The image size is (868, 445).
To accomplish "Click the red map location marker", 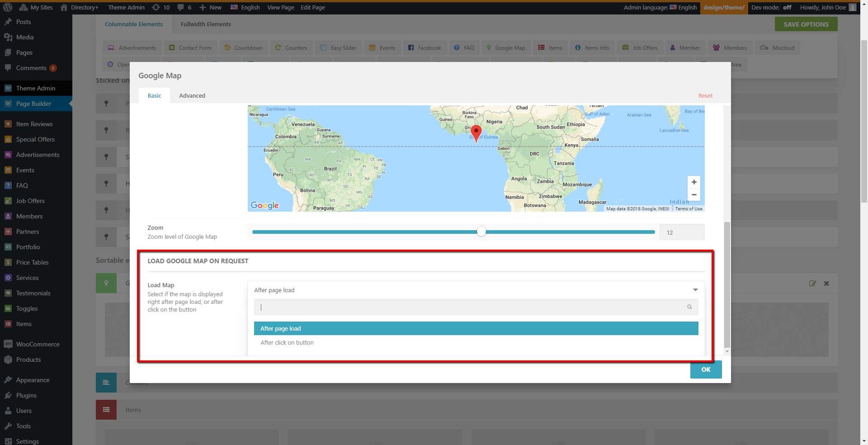I will [476, 134].
